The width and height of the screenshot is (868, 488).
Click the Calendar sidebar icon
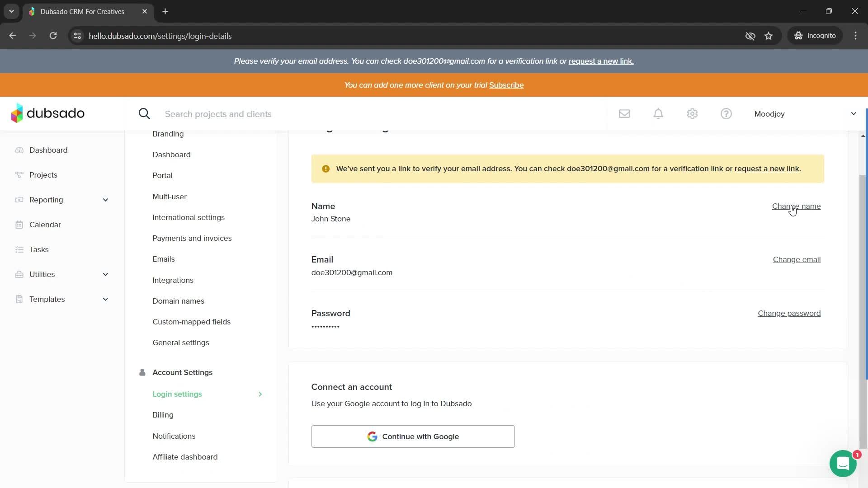coord(19,225)
